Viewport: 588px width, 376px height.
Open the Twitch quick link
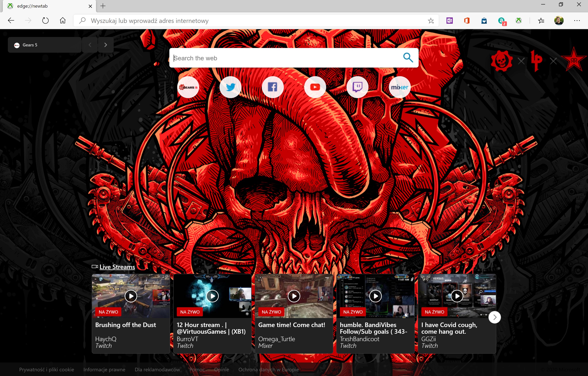(x=357, y=87)
